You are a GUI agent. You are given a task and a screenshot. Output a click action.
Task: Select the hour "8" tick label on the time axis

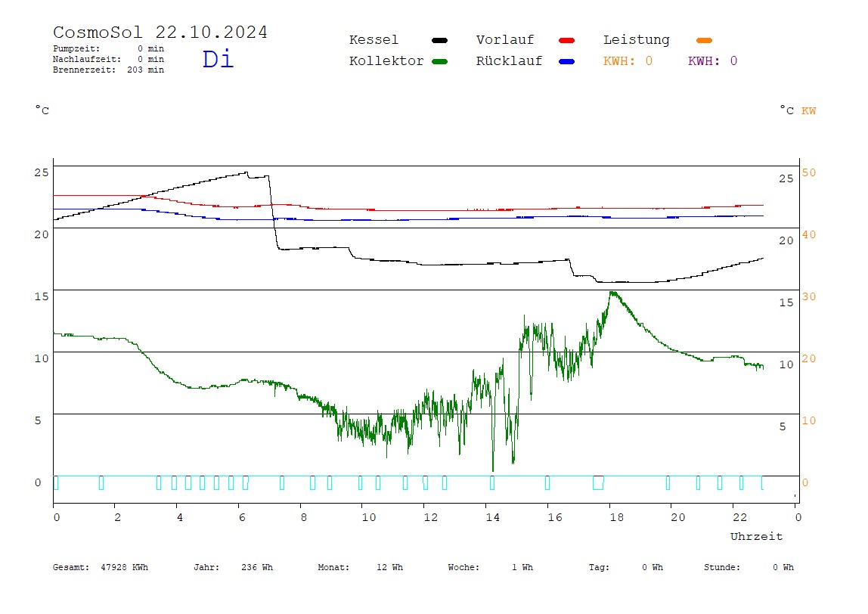pyautogui.click(x=303, y=518)
